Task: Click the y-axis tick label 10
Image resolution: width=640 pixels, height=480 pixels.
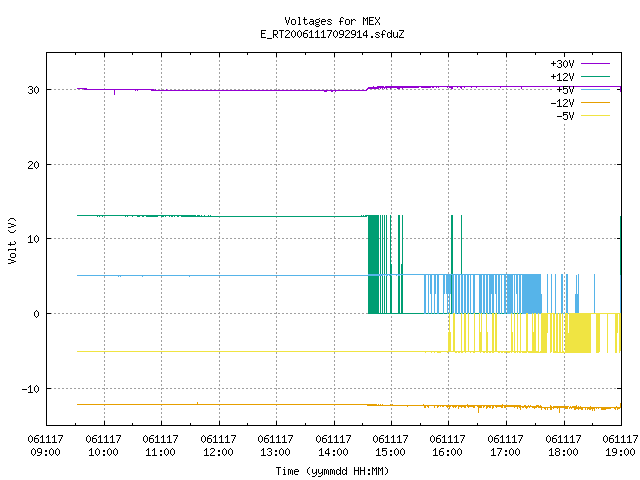Action: point(33,239)
